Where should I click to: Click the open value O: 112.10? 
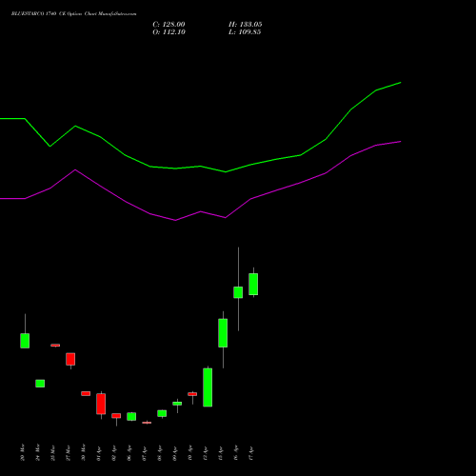click(x=169, y=32)
